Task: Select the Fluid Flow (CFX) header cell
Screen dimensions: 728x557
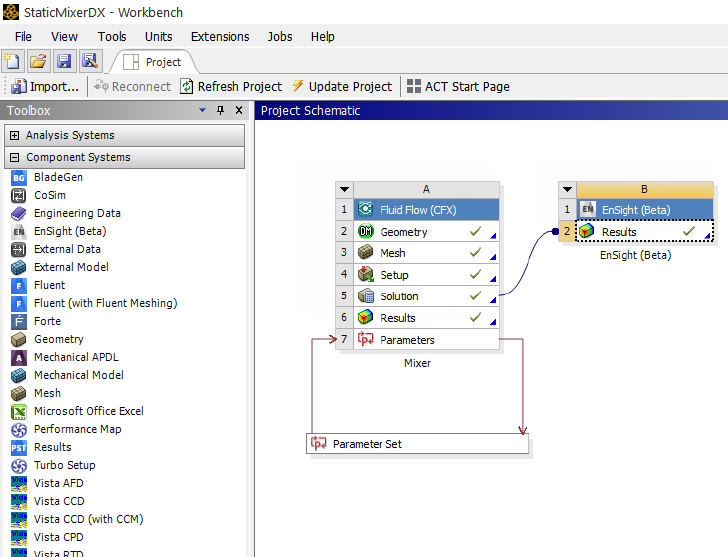Action: [426, 210]
